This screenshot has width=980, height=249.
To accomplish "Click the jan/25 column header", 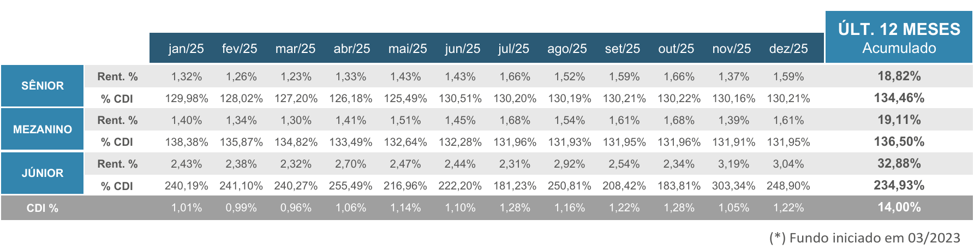I will (x=186, y=49).
